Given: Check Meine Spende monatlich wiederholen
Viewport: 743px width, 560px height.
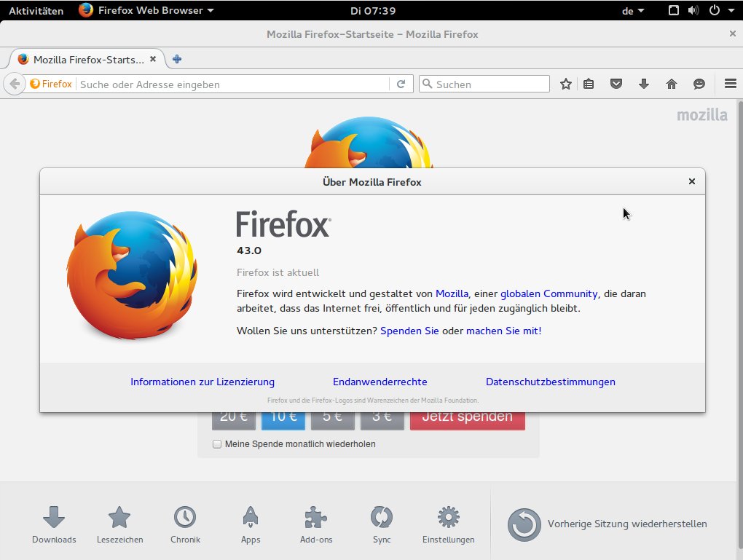Looking at the screenshot, I should (x=217, y=444).
